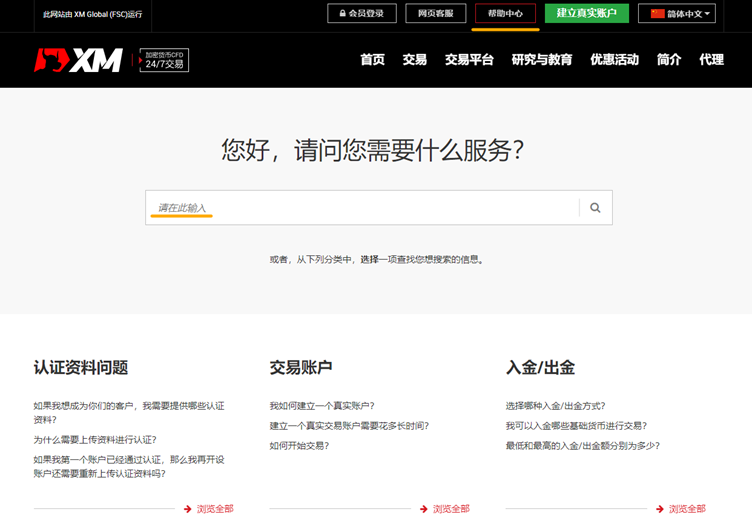Open the 代理 menu item
The height and width of the screenshot is (515, 752).
(x=711, y=60)
